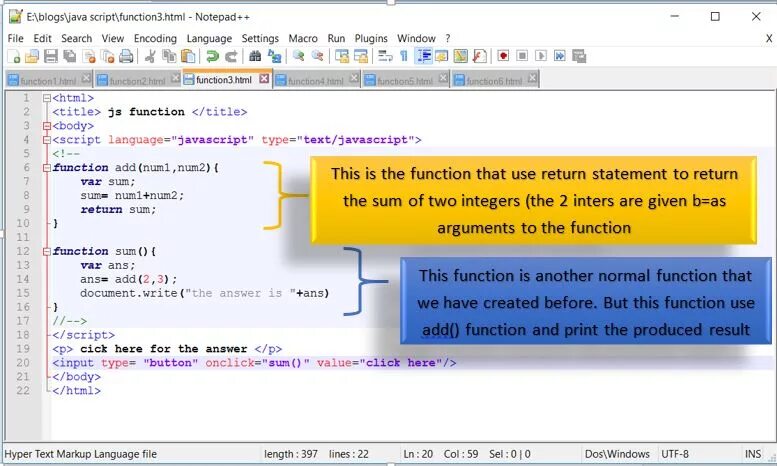Screen dimensions: 777x466
Task: Open the Language menu
Action: (x=209, y=39)
